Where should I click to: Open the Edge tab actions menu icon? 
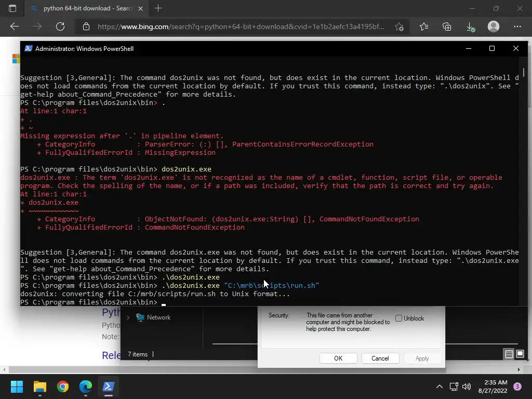12,8
